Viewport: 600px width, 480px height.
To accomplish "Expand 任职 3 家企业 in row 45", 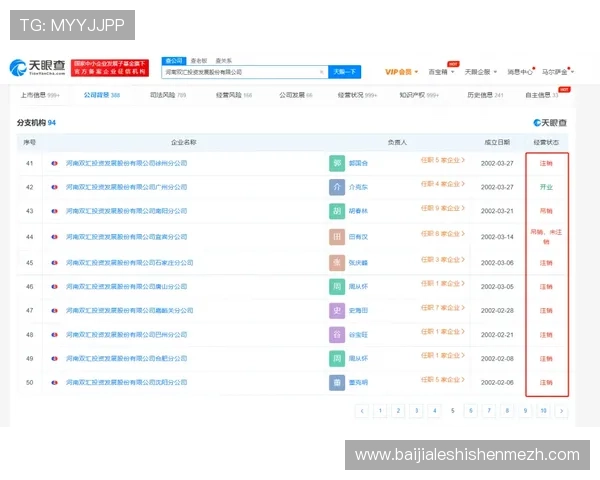I will (x=443, y=260).
